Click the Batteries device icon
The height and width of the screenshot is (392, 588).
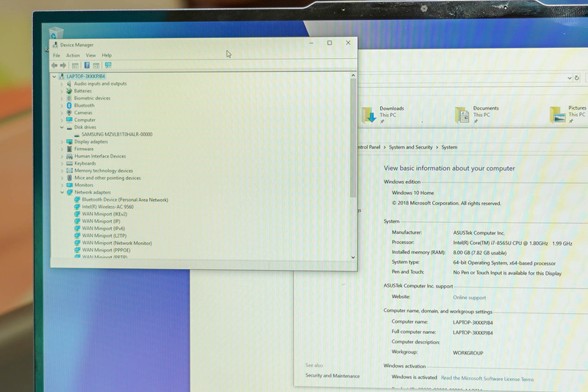(69, 90)
